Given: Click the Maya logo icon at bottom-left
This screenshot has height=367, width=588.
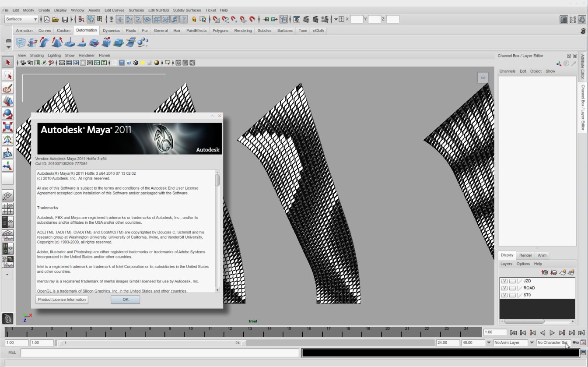Looking at the screenshot, I should 7,319.
